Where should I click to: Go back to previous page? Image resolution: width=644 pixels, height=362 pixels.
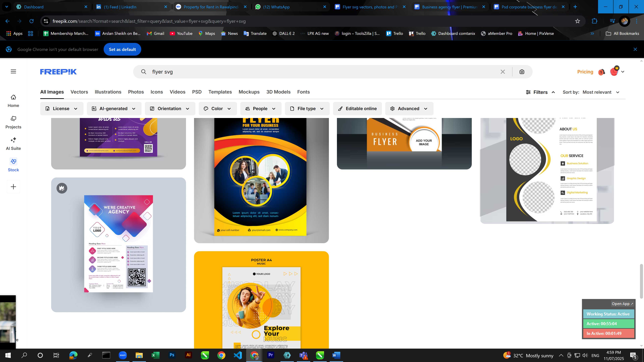(8, 21)
